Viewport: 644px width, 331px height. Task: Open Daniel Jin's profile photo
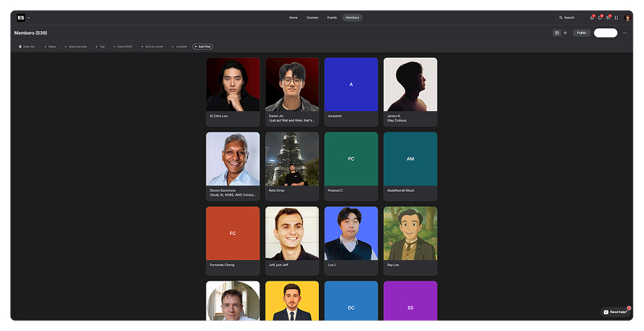click(292, 85)
